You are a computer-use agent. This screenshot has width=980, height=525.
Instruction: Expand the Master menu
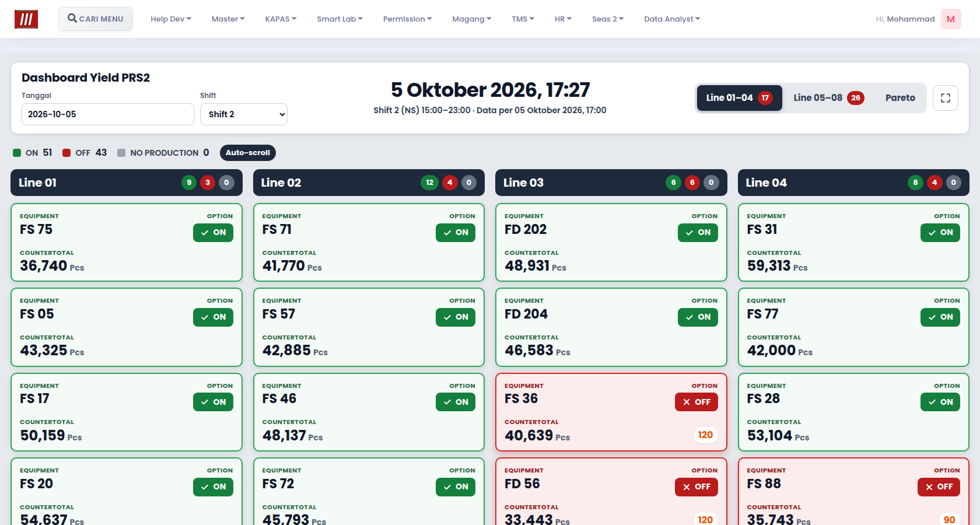point(228,19)
